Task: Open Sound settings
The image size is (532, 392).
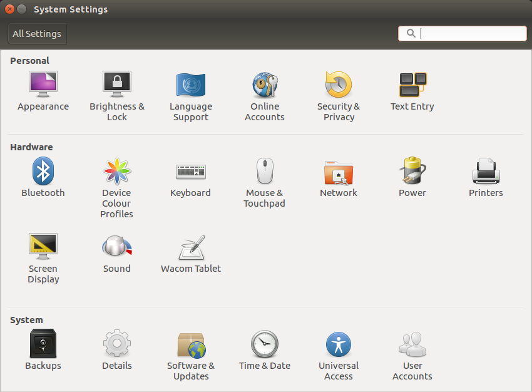Action: pos(117,247)
